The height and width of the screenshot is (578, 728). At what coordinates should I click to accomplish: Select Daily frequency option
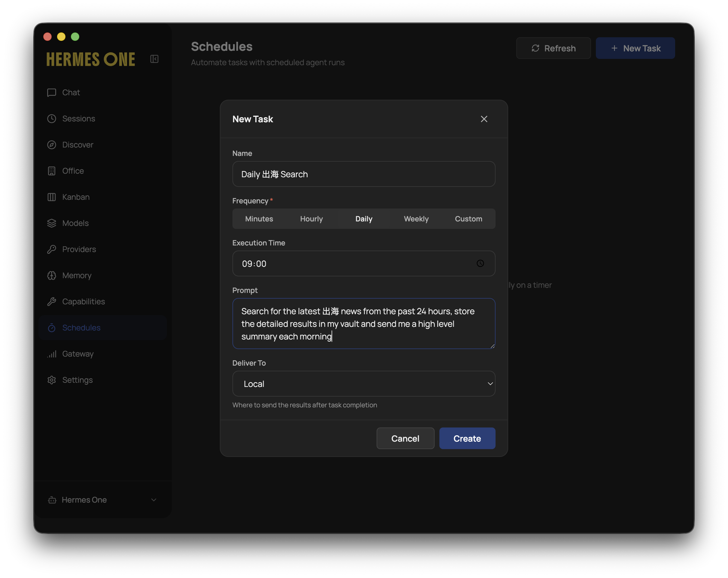pyautogui.click(x=364, y=219)
